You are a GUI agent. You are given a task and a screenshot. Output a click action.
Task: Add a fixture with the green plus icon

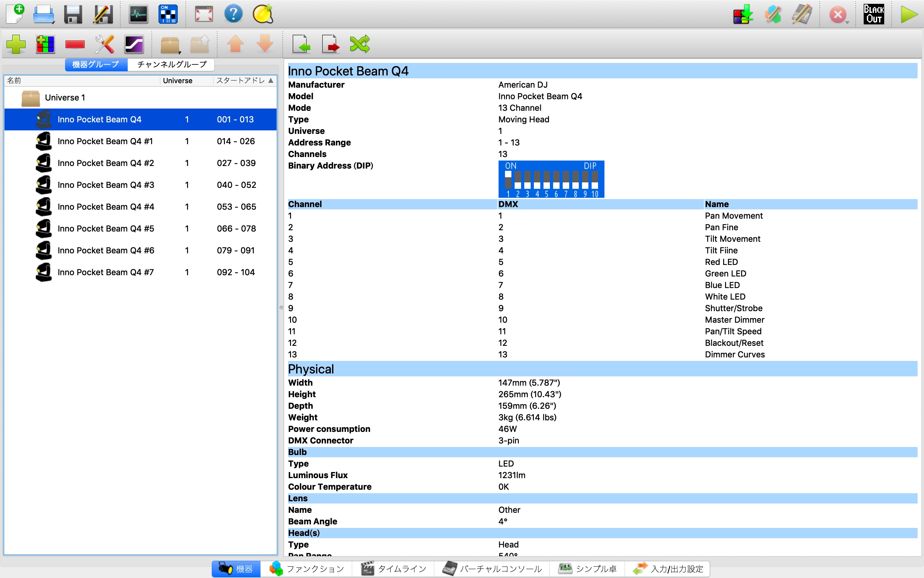coord(16,44)
